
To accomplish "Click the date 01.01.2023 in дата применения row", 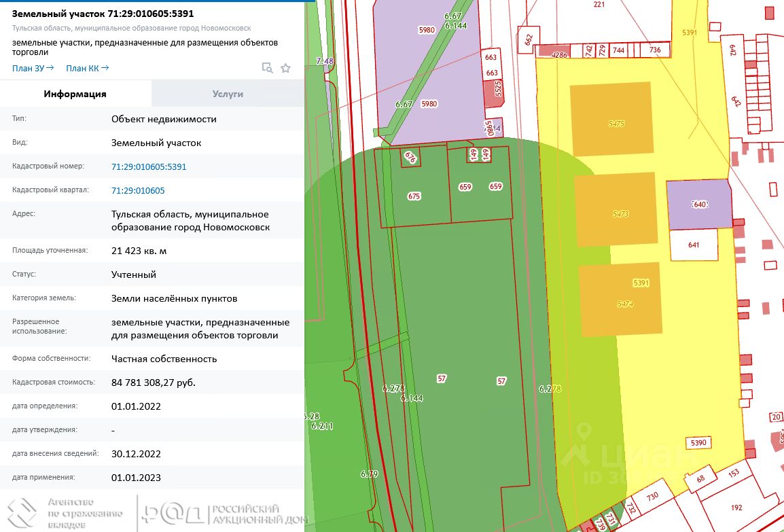I will tap(136, 478).
